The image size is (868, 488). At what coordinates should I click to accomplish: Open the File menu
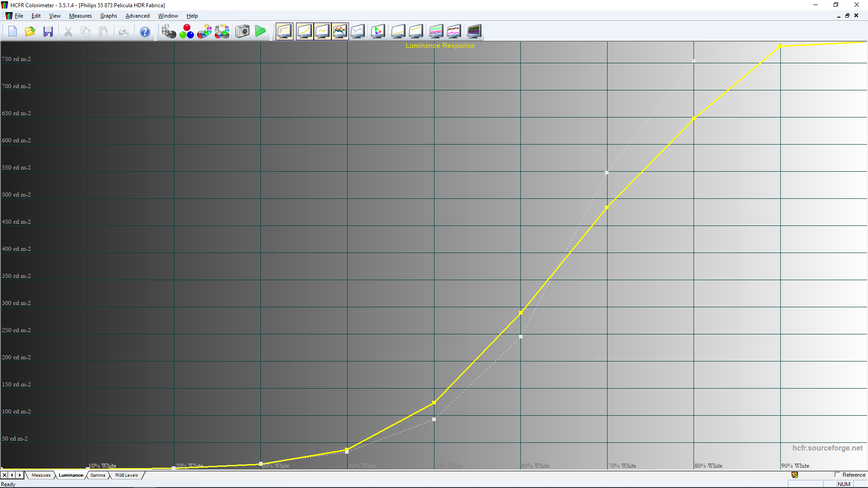tap(19, 16)
